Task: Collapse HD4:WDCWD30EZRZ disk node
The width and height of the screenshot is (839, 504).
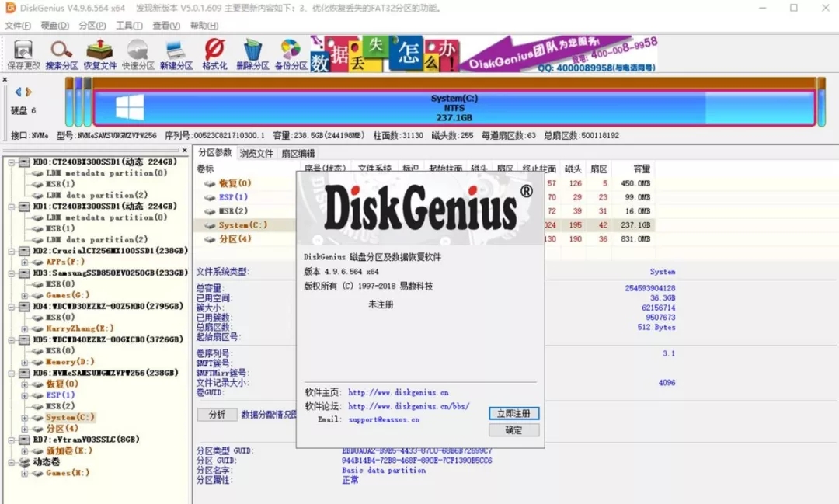Action: point(11,307)
